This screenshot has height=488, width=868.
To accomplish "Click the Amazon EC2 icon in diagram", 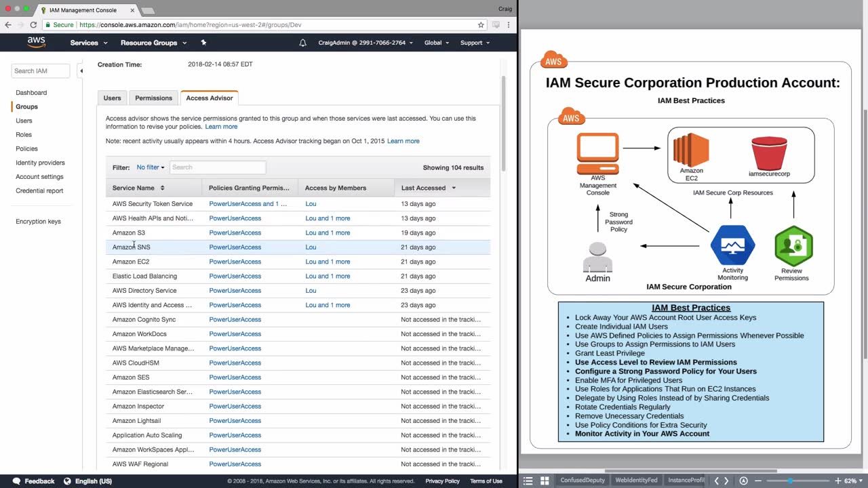I will point(691,150).
